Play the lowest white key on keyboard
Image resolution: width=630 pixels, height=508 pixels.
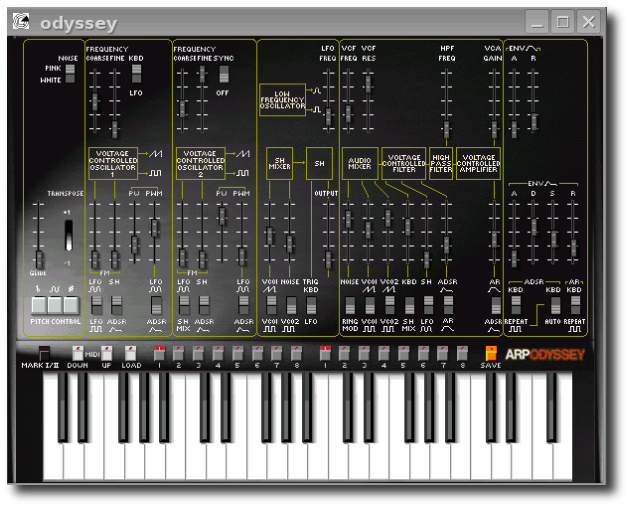coord(53,462)
